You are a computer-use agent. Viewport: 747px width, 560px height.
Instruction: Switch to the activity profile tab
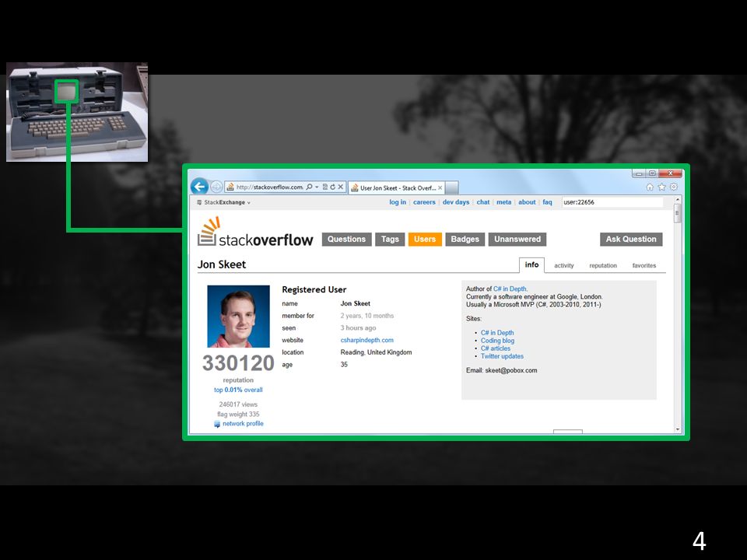[564, 266]
